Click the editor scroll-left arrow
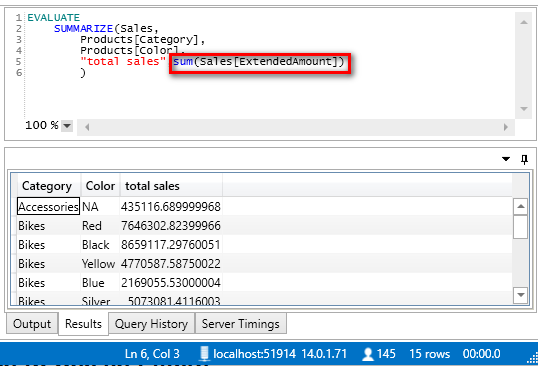This screenshot has width=538, height=366. coord(87,127)
